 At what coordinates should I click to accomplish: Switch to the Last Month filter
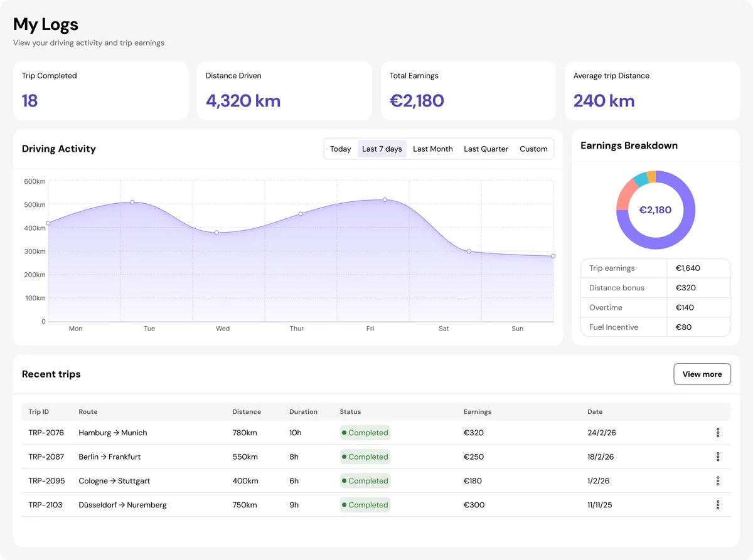(x=432, y=149)
